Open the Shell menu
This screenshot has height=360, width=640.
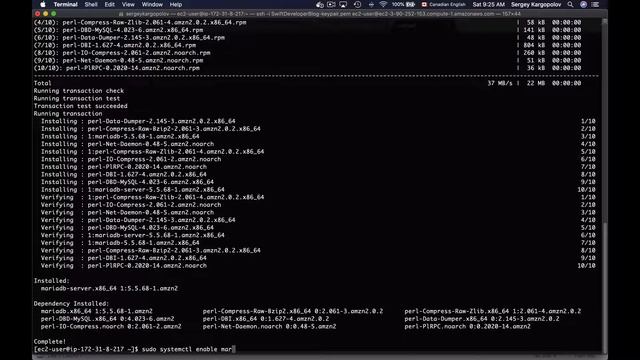(x=91, y=4)
